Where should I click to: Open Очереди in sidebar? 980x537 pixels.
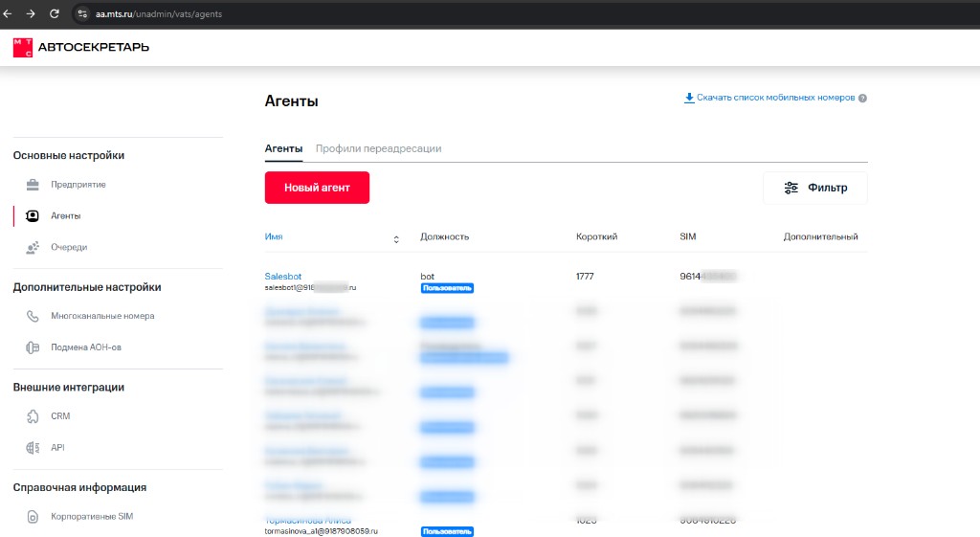pyautogui.click(x=69, y=247)
